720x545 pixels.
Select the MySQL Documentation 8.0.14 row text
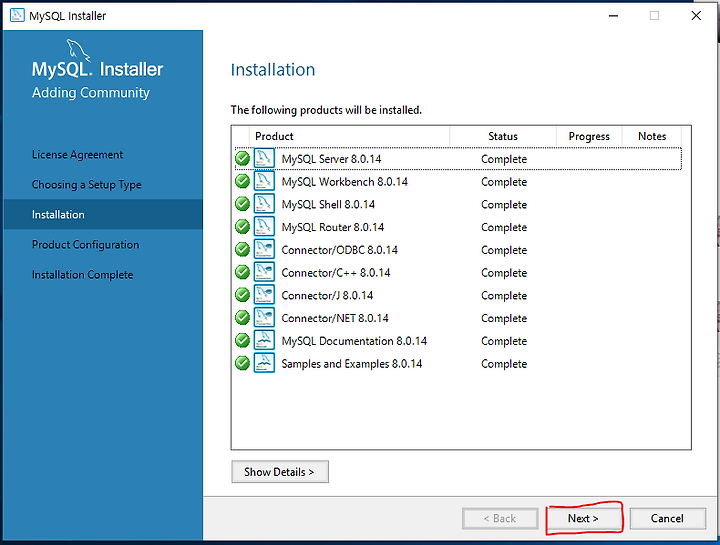coord(354,341)
